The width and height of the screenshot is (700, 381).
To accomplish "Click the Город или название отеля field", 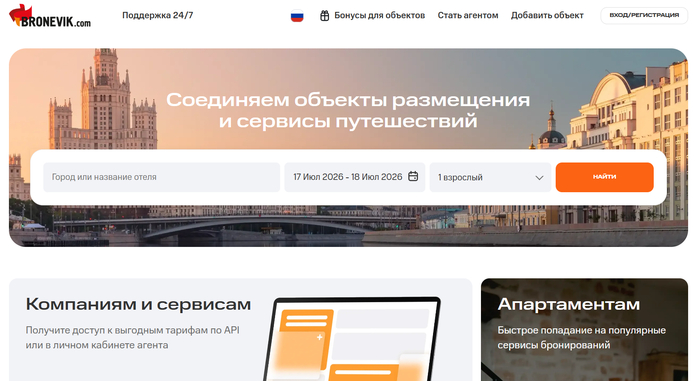I will click(x=162, y=177).
